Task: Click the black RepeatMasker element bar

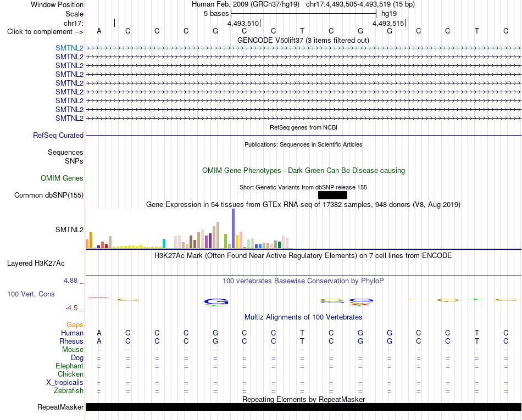Action: point(303,407)
